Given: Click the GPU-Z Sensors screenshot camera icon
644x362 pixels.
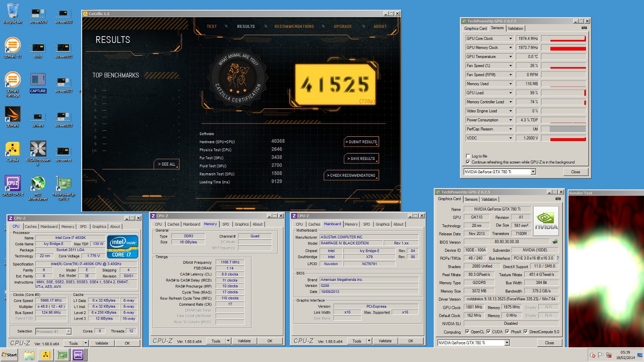Looking at the screenshot, I should [584, 28].
